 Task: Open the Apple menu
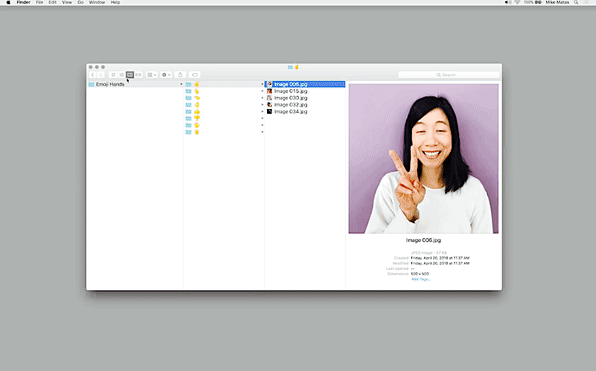[x=8, y=2]
